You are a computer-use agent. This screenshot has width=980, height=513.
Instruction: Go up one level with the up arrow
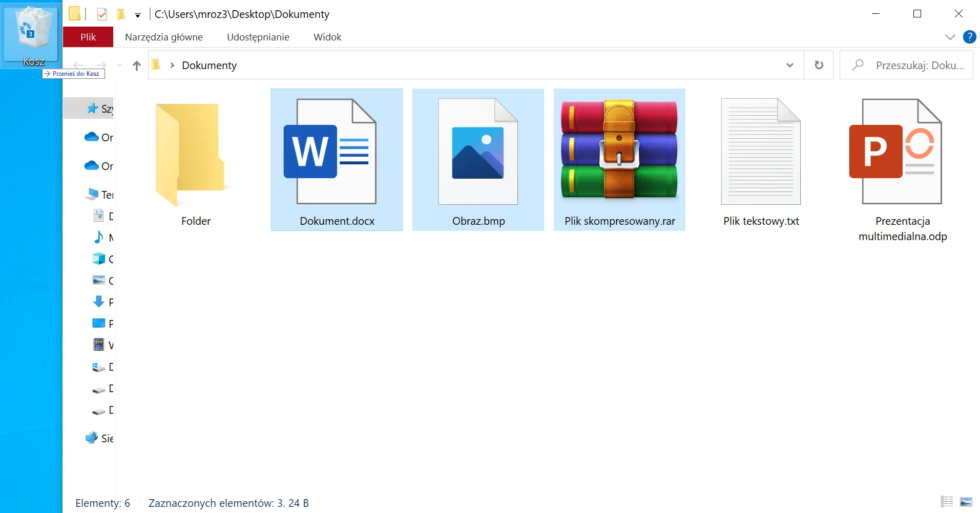pos(136,66)
